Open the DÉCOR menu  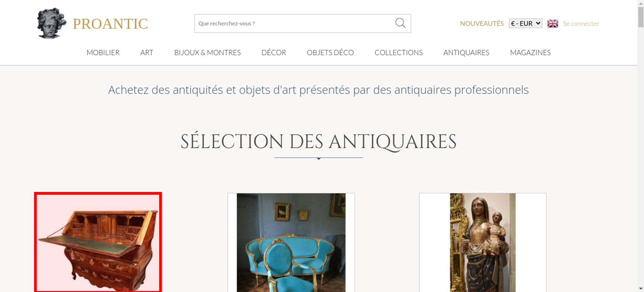[x=274, y=52]
